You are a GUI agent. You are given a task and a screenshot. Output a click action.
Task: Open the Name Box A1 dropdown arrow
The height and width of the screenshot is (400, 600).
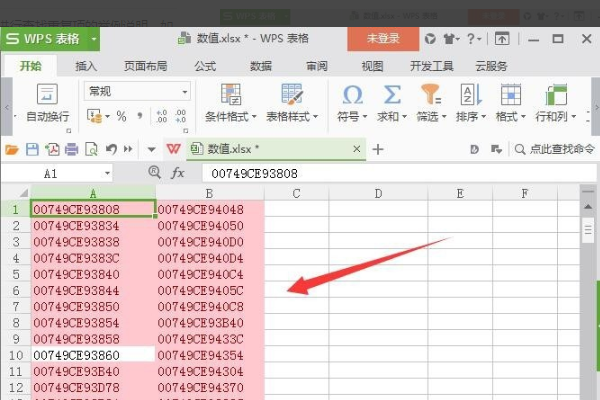point(107,174)
